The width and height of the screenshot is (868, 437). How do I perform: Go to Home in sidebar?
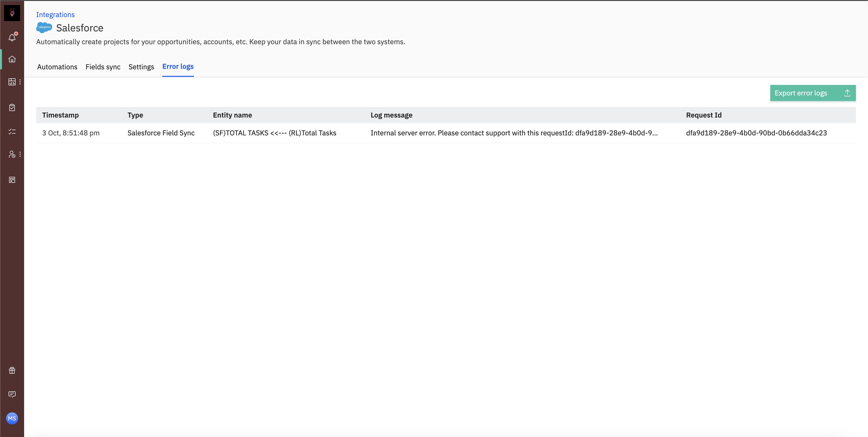[12, 59]
